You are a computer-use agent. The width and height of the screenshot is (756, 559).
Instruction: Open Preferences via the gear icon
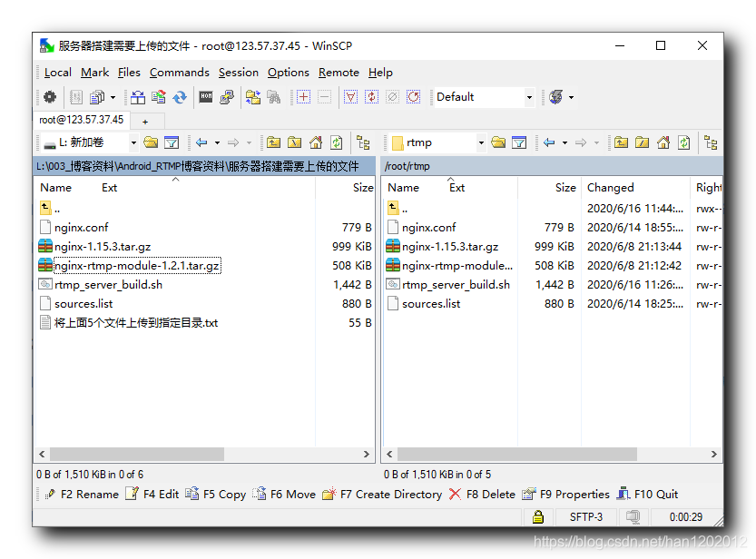(50, 97)
